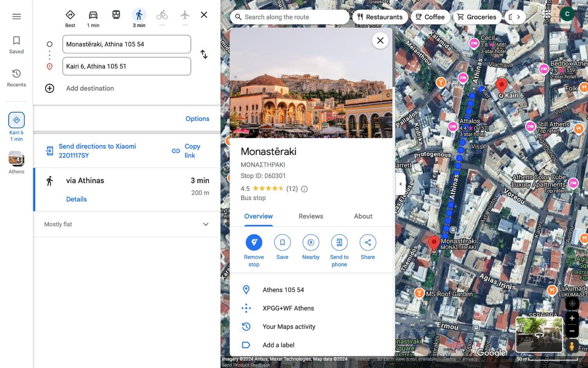This screenshot has width=588, height=368.
Task: Click the Share icon for Monastēraki
Action: [368, 242]
